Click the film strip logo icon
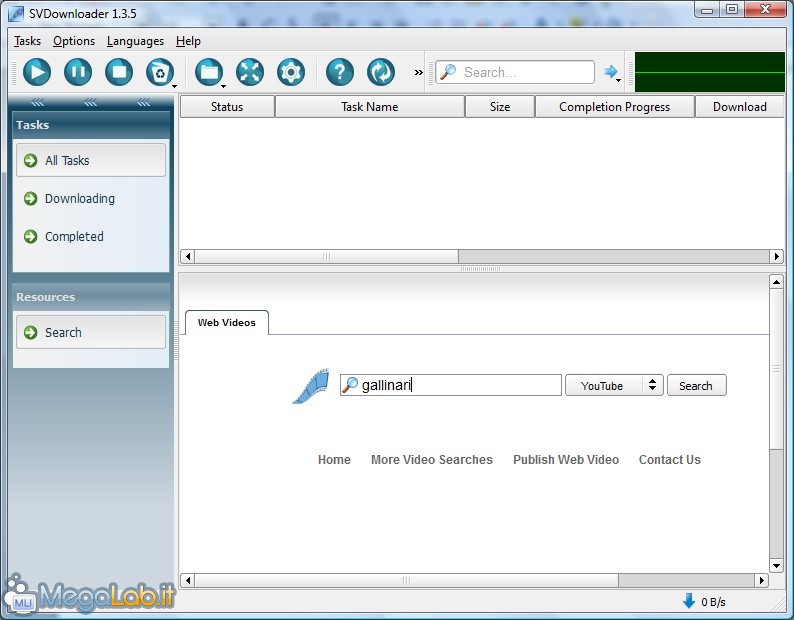 tap(311, 386)
